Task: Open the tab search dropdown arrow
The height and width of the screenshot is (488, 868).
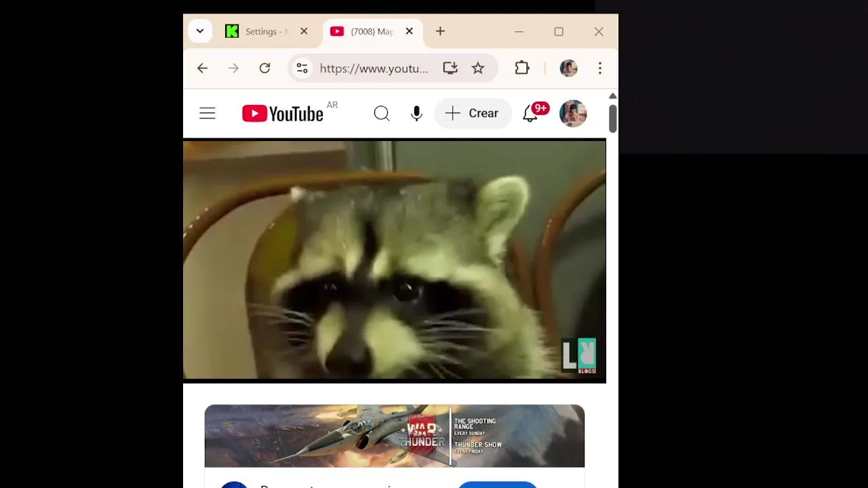Action: pyautogui.click(x=200, y=31)
